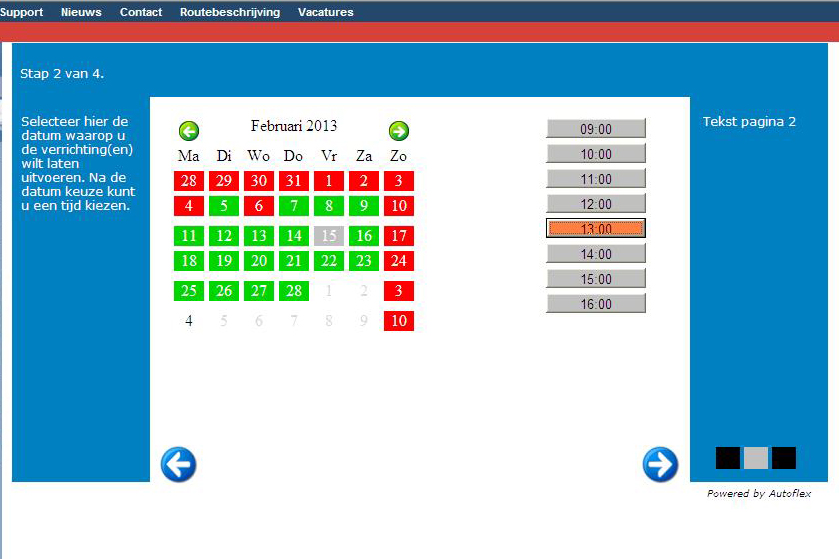Select the 09:00 time slot
This screenshot has height=559, width=839.
point(596,129)
